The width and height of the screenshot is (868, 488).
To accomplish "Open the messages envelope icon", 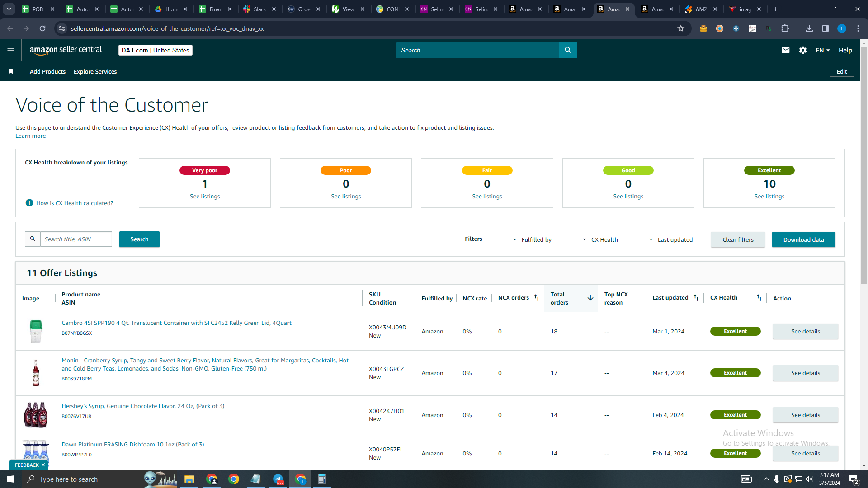I will click(x=786, y=50).
